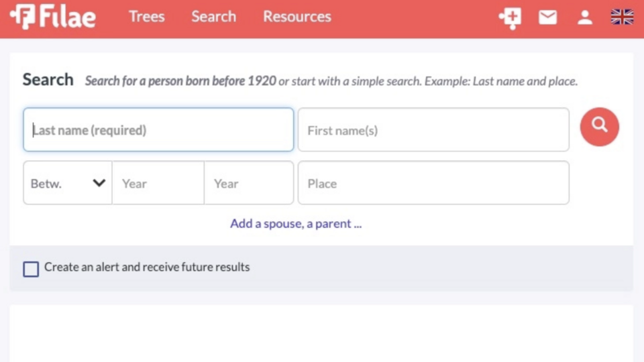Enable the future results alert checkbox
This screenshot has width=644, height=362.
pos(31,269)
